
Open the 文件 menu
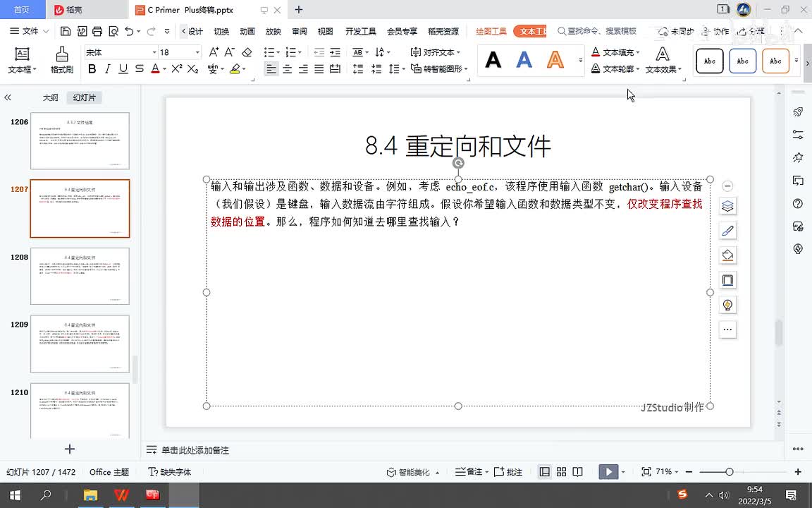coord(29,31)
